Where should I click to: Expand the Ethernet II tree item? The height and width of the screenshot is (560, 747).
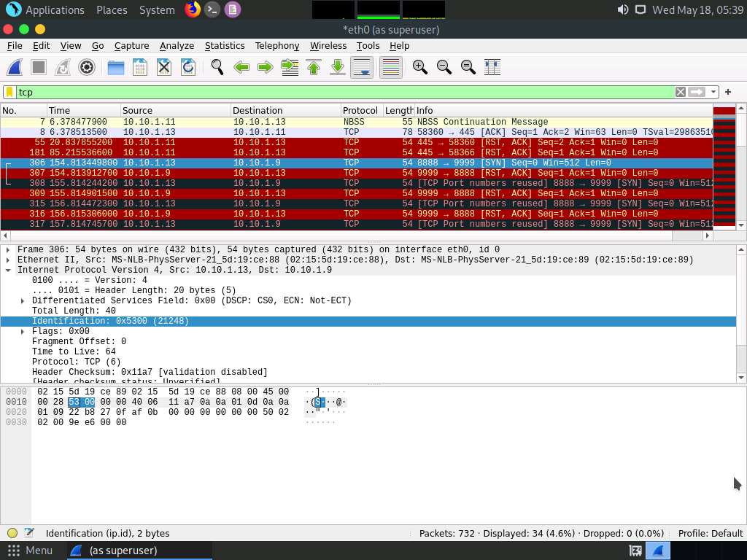coord(8,260)
